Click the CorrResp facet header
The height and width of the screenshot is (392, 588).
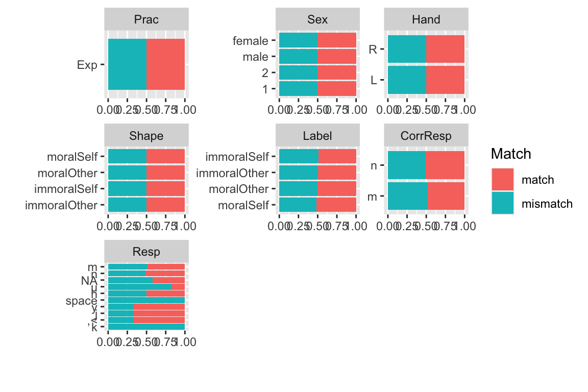[x=426, y=136]
